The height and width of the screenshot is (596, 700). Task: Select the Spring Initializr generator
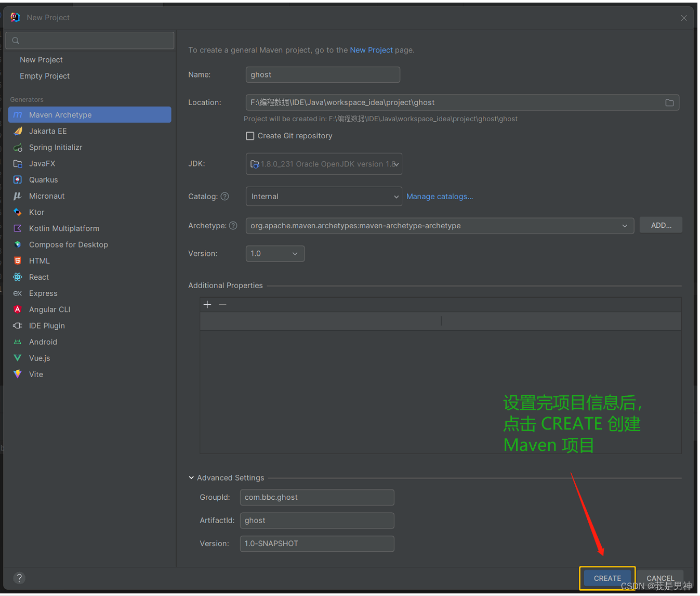coord(90,147)
